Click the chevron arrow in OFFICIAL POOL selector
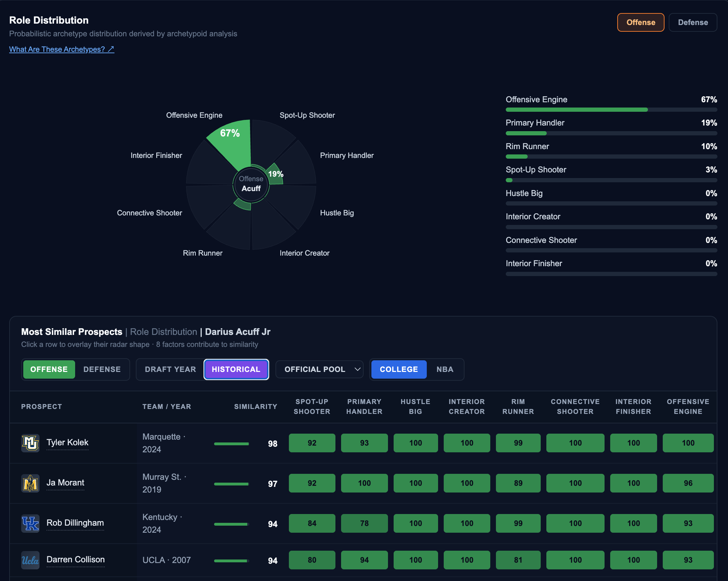Viewport: 728px width, 581px height. tap(357, 369)
